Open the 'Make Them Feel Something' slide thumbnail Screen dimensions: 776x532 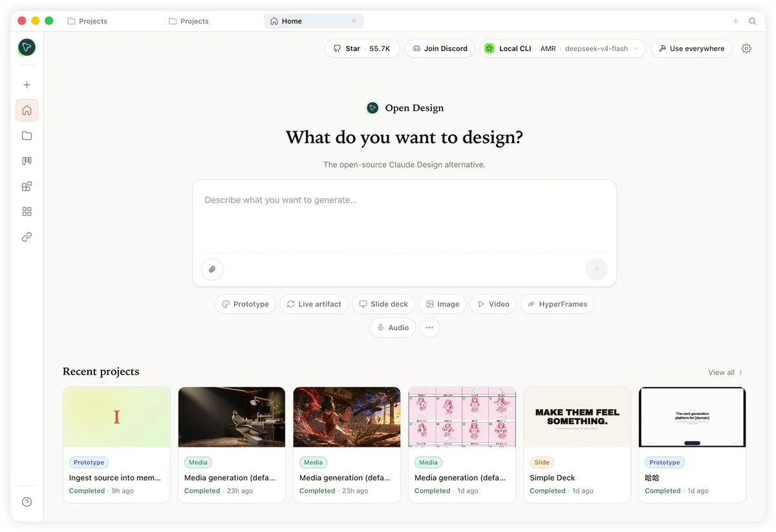click(577, 417)
